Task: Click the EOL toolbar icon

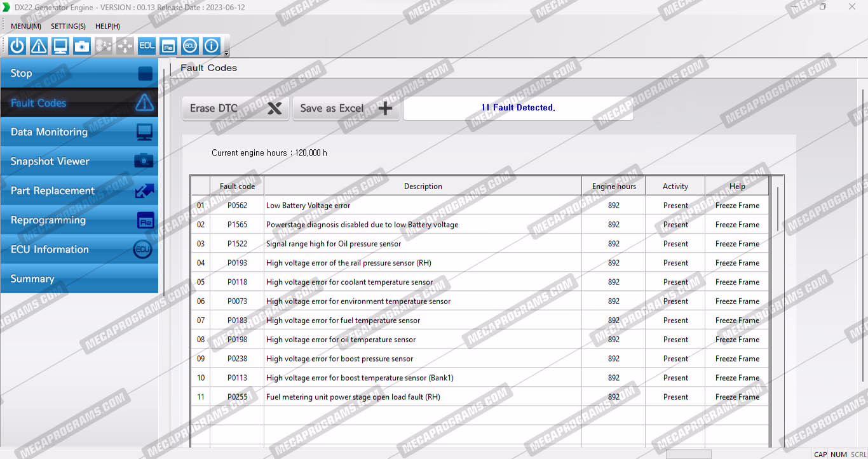Action: pyautogui.click(x=147, y=46)
